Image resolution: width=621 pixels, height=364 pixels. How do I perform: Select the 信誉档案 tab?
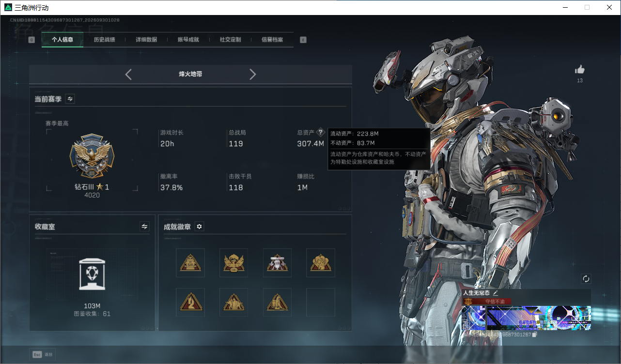(272, 40)
